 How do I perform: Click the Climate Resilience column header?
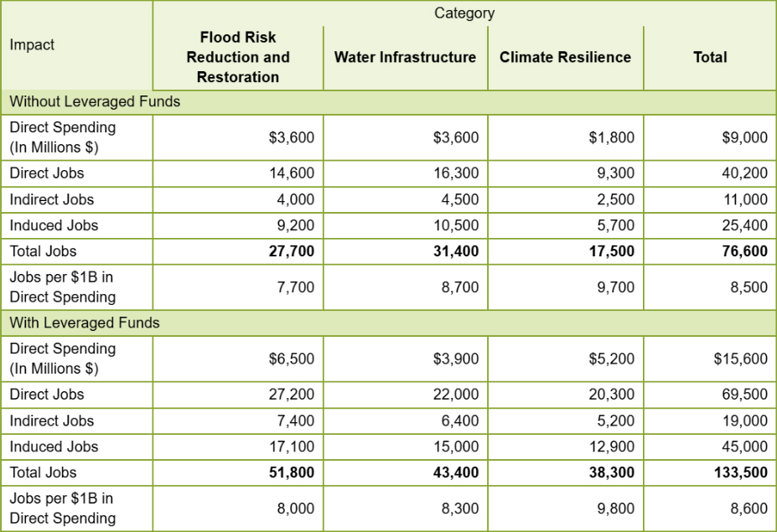pyautogui.click(x=566, y=58)
